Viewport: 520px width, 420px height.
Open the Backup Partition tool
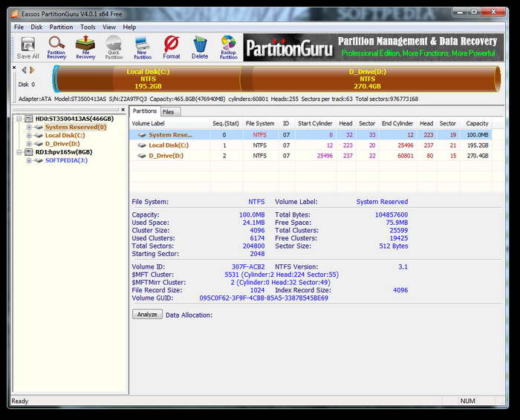(229, 47)
